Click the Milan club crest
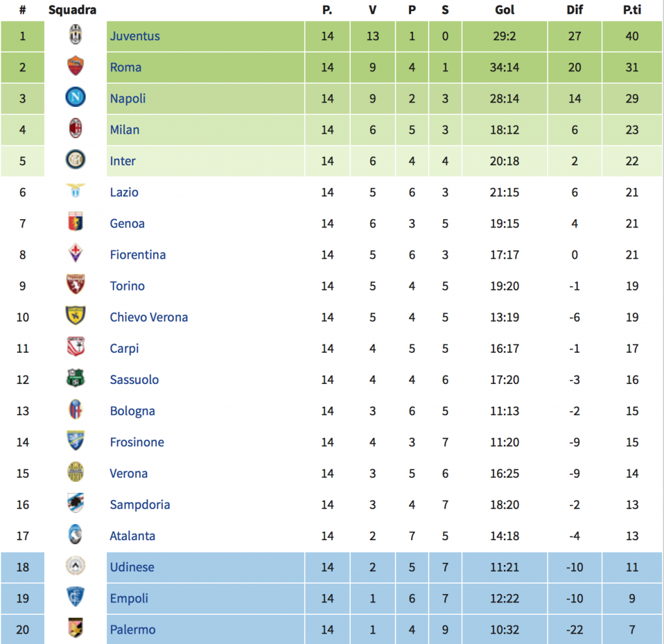 coord(76,129)
